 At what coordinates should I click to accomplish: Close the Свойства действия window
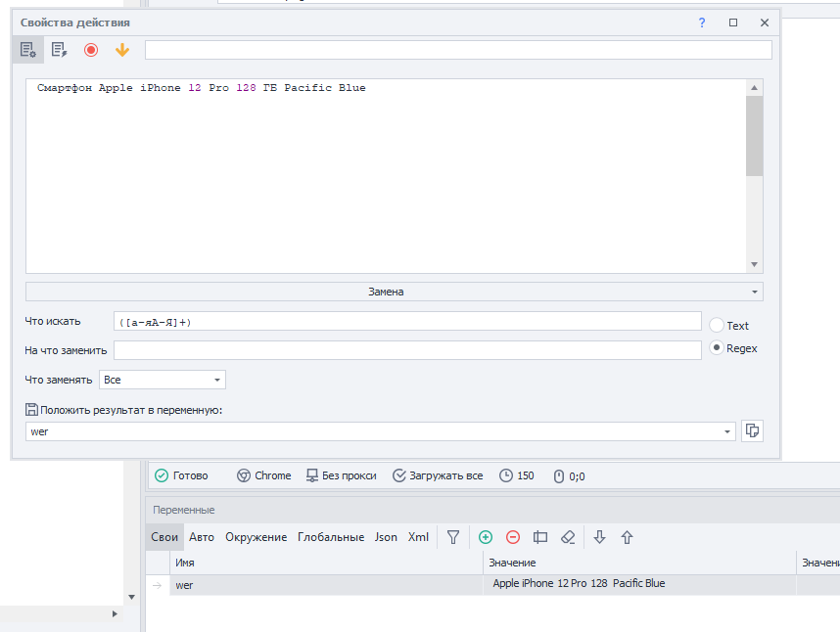point(765,23)
